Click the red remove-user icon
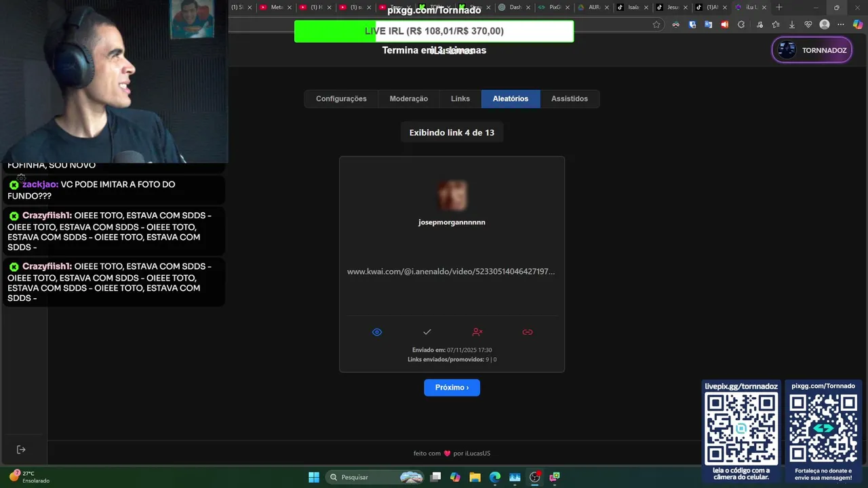Image resolution: width=868 pixels, height=488 pixels. click(x=477, y=332)
